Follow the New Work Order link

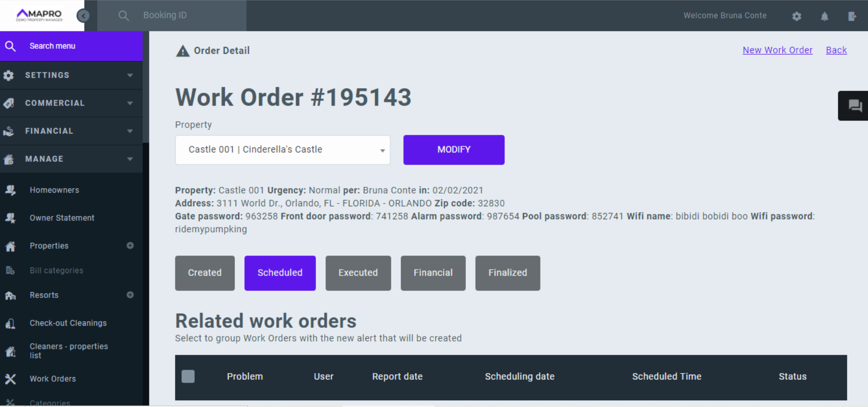click(777, 50)
